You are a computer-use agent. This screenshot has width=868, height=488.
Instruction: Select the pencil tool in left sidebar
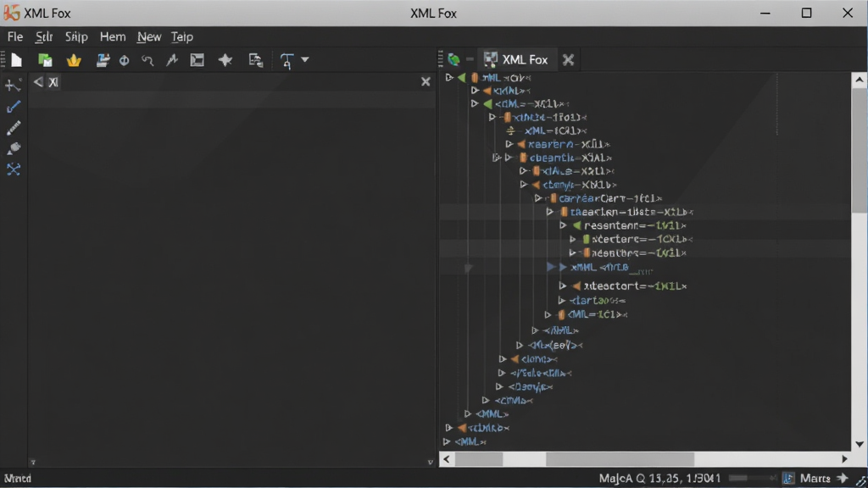point(14,128)
